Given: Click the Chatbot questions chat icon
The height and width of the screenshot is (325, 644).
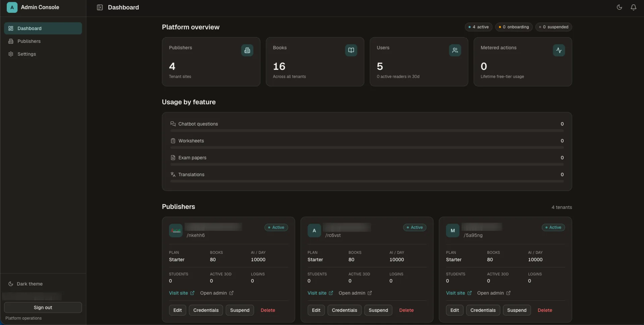Looking at the screenshot, I should point(173,124).
